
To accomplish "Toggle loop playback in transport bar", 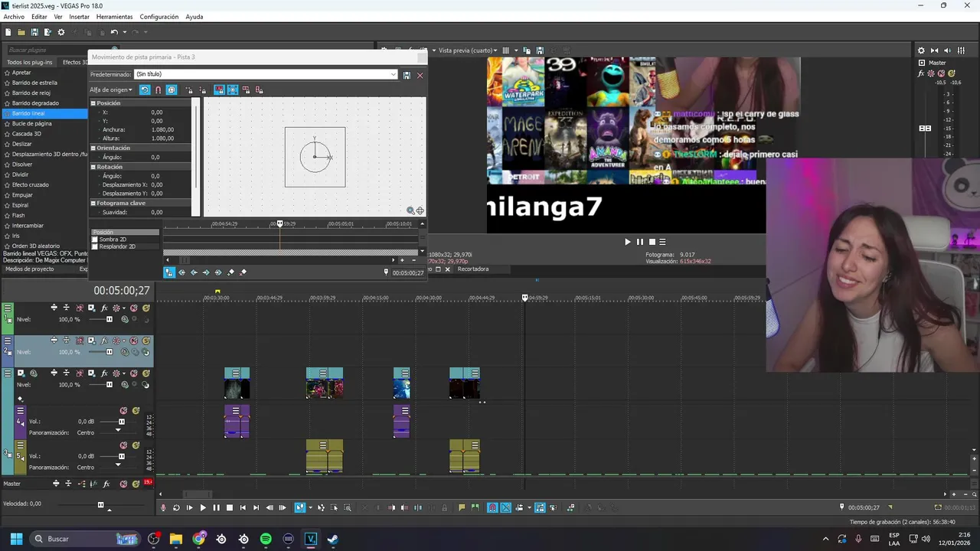I will [176, 507].
